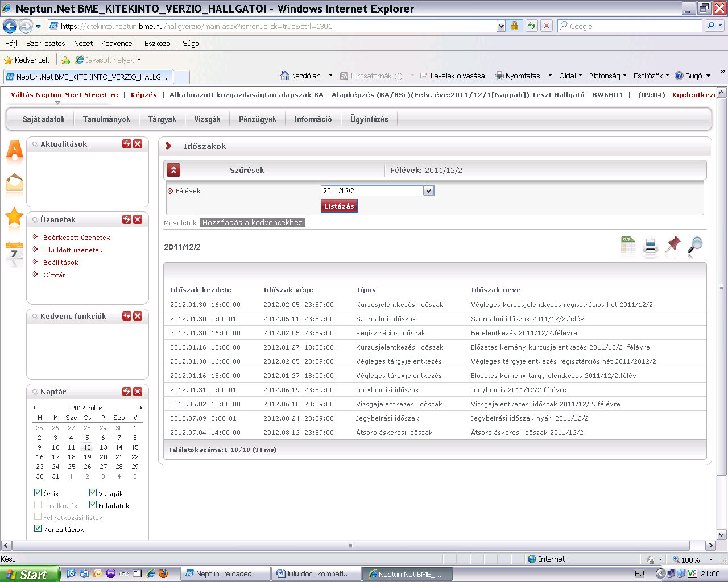Click the Képzés link
The height and width of the screenshot is (582, 728).
tap(143, 95)
